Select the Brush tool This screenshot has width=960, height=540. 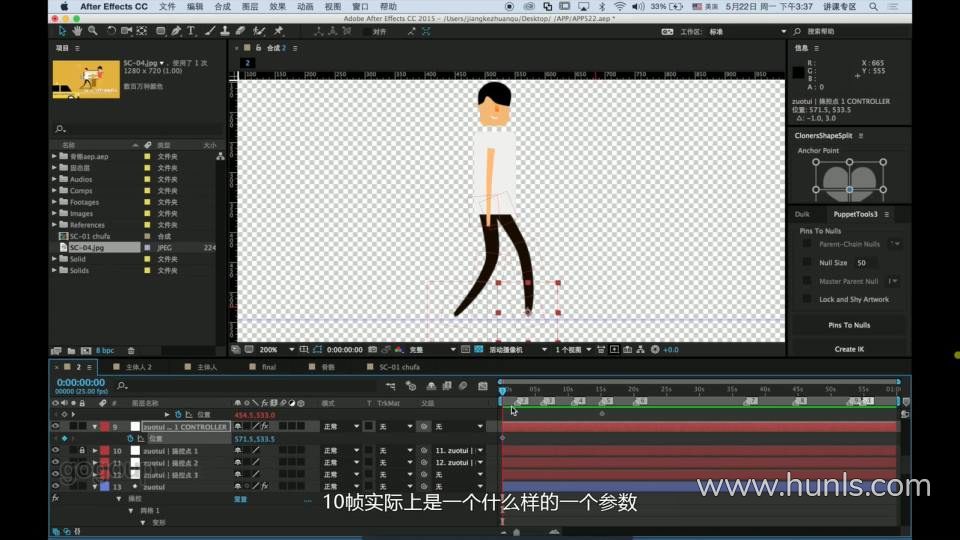[210, 31]
